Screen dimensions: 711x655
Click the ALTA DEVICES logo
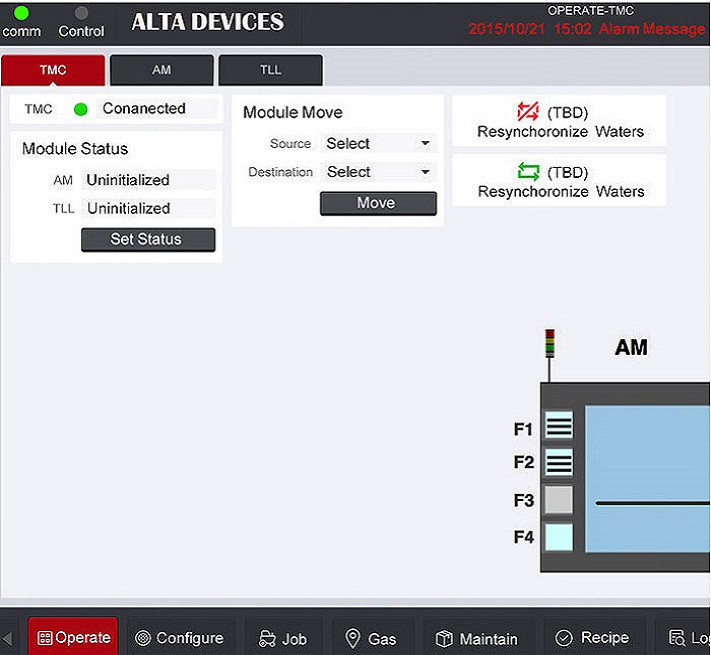click(x=208, y=22)
